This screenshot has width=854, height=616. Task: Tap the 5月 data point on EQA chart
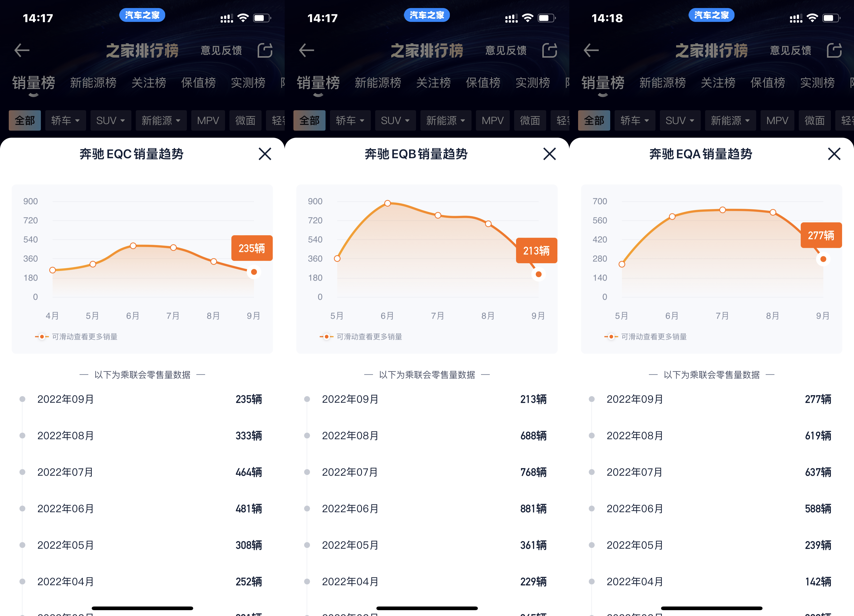[622, 264]
